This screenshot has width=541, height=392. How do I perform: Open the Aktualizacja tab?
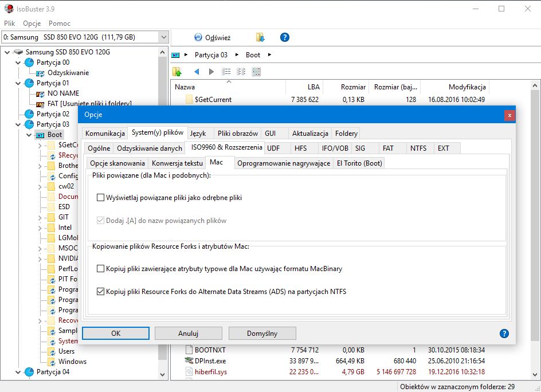(310, 134)
